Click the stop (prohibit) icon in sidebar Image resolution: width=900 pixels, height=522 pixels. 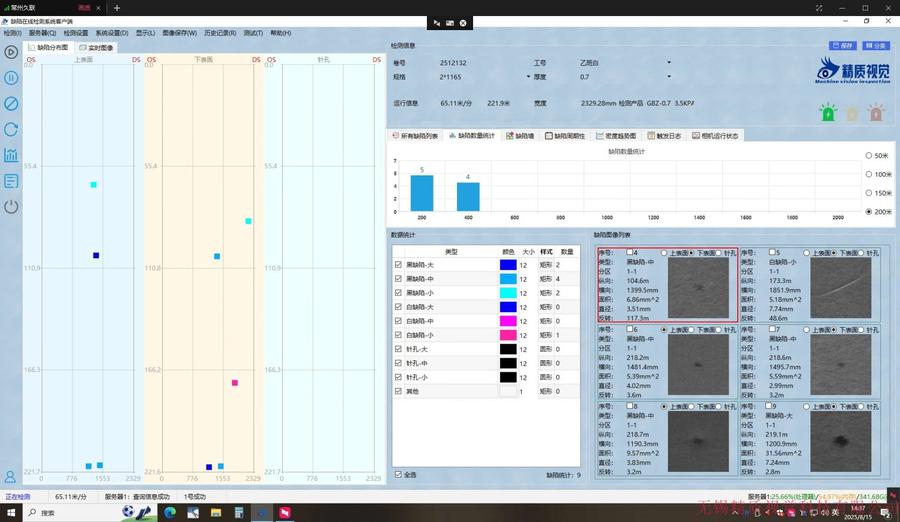pyautogui.click(x=11, y=104)
